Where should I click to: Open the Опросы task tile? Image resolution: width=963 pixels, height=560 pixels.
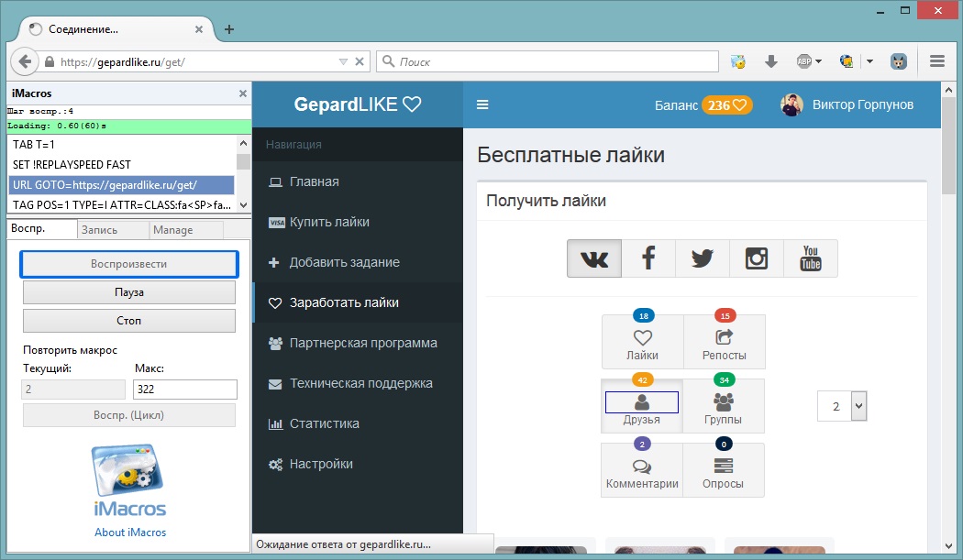(724, 470)
